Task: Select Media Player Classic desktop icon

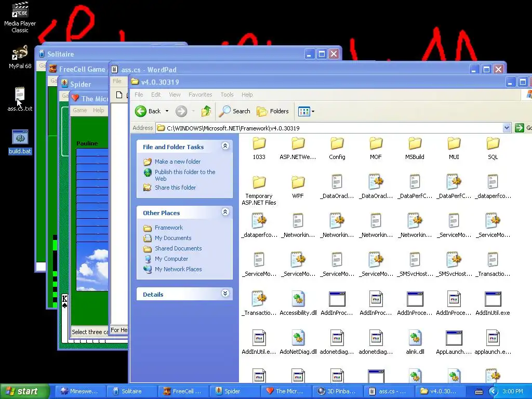Action: [x=20, y=18]
